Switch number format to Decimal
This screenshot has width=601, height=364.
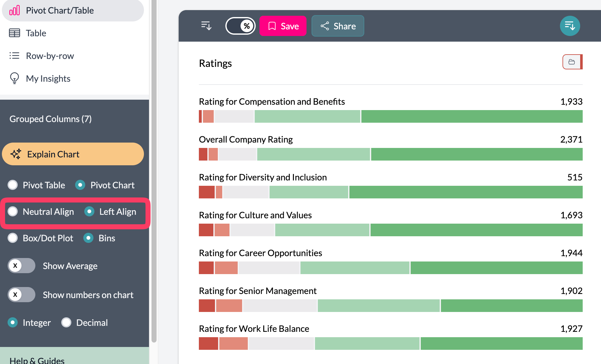[x=66, y=322]
